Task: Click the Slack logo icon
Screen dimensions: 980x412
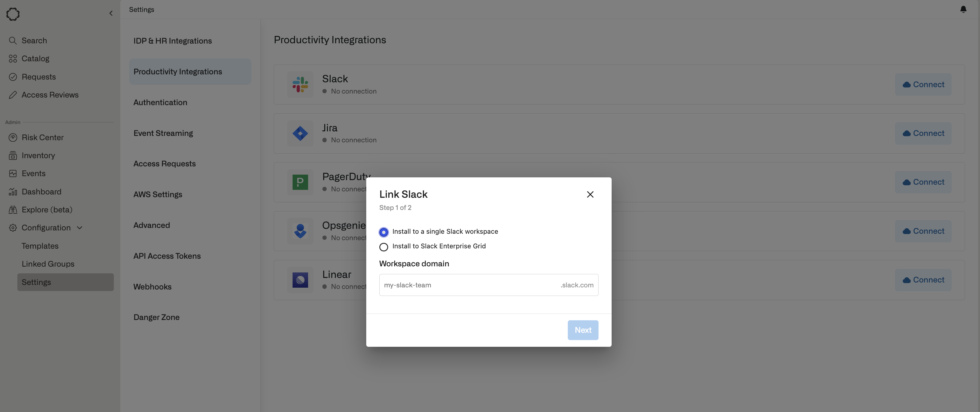Action: click(x=300, y=84)
